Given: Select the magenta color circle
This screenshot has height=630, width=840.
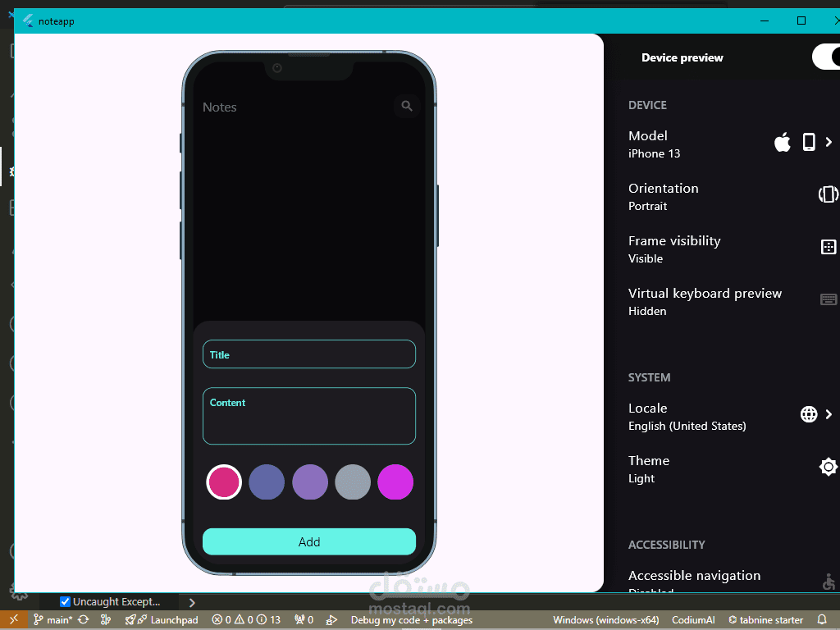Looking at the screenshot, I should pos(395,482).
